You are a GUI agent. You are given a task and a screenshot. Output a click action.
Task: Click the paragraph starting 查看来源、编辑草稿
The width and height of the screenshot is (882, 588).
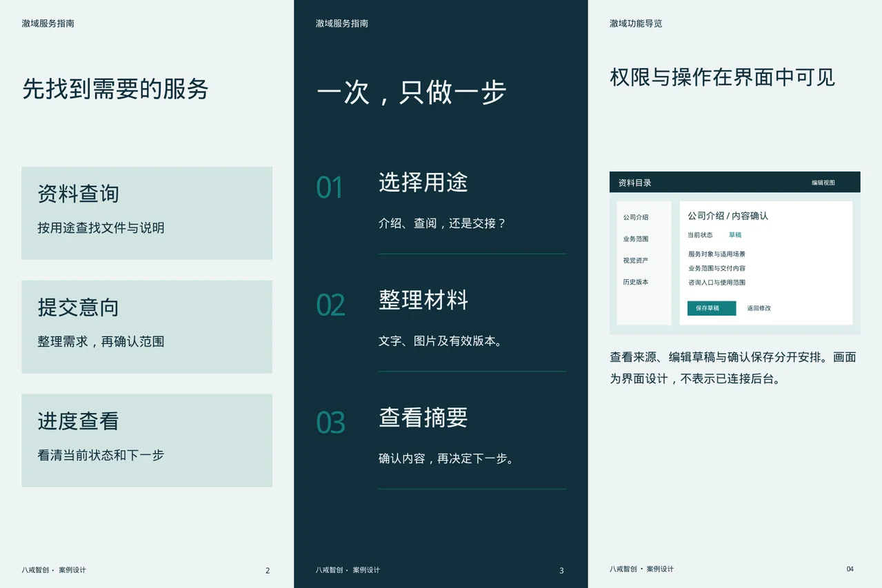click(733, 368)
